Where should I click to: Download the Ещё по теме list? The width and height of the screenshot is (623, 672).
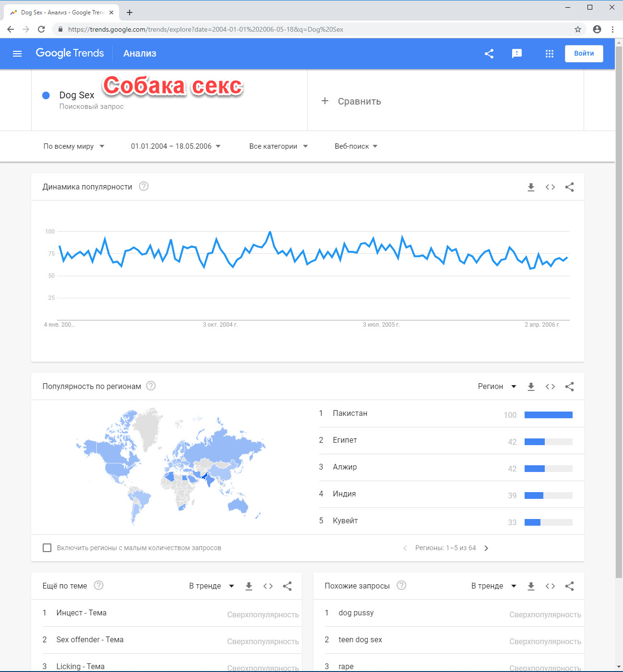(x=249, y=586)
